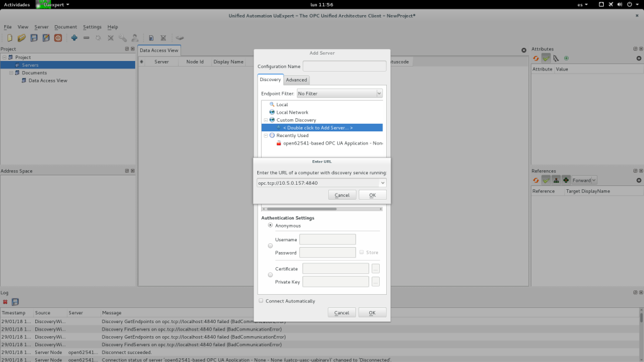Click the Save As toolbar icon

tap(46, 38)
